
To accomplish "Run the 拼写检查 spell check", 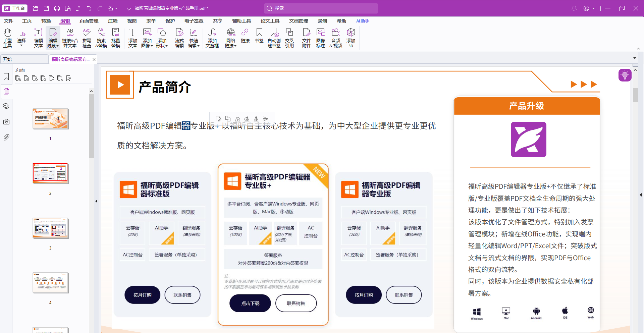I will (x=87, y=38).
